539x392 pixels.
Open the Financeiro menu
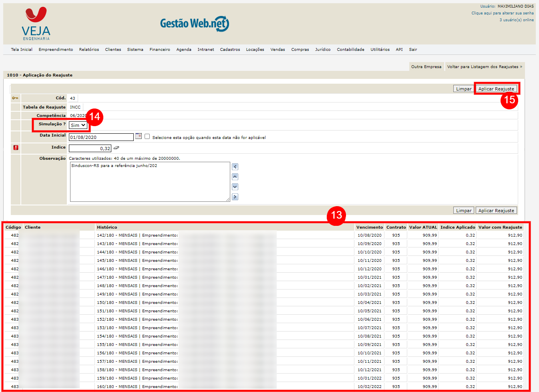(160, 50)
